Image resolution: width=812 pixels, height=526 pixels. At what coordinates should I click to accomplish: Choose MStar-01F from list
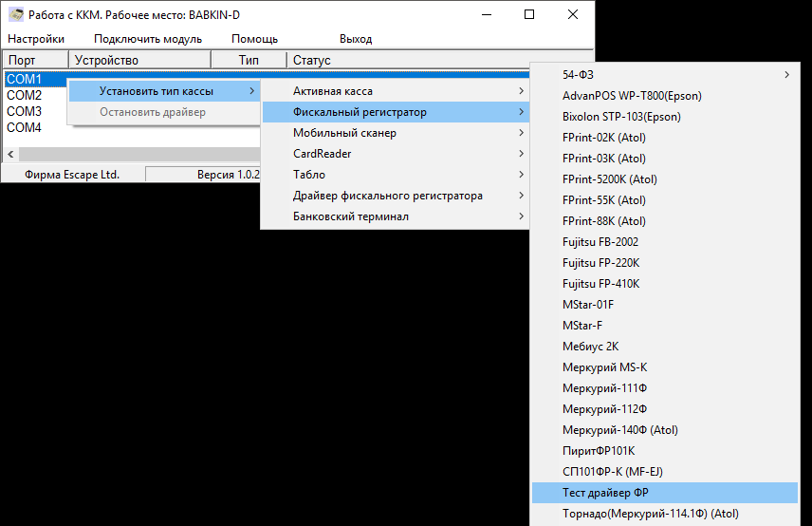[x=665, y=305]
